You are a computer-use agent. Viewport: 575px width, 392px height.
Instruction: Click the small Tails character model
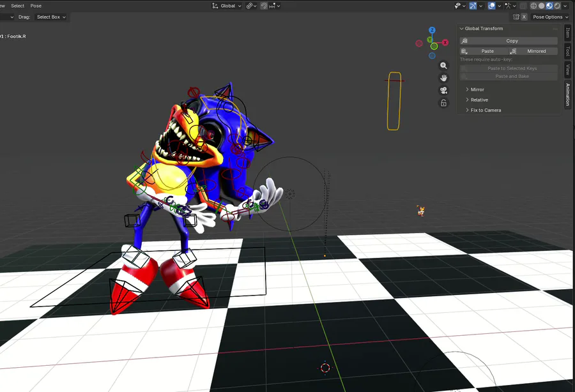[x=421, y=211]
